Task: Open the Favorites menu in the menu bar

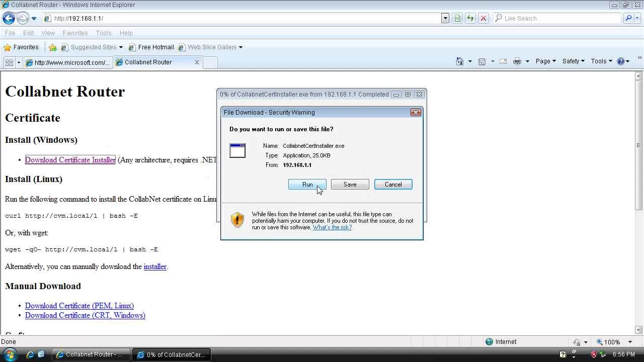Action: (x=75, y=33)
